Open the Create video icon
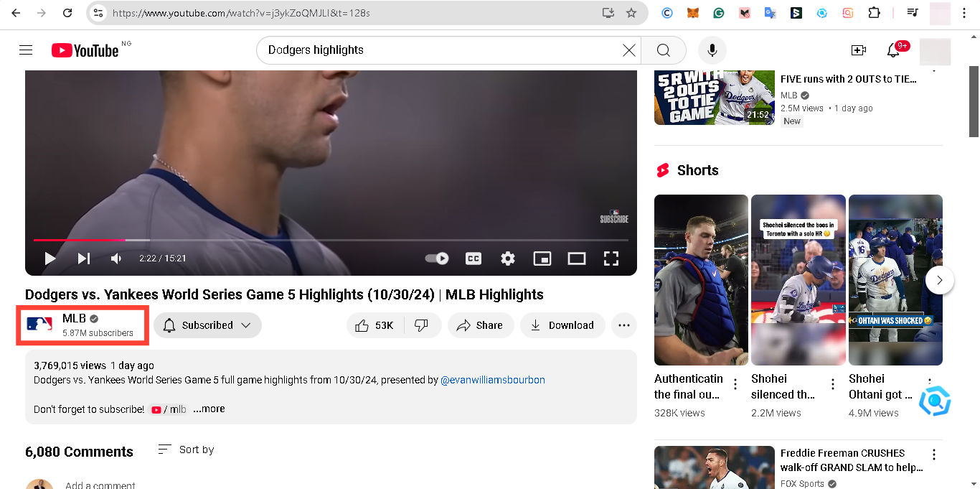 (x=859, y=50)
